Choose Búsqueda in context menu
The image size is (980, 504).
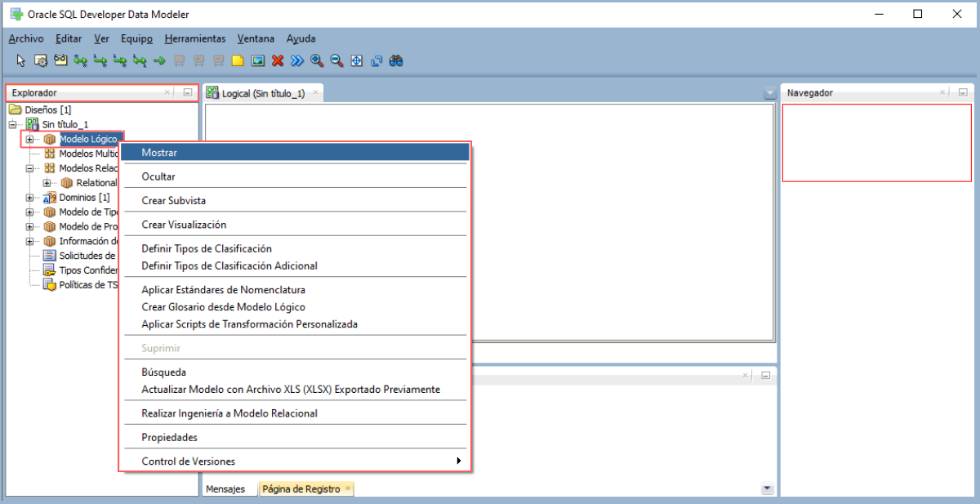point(295,372)
